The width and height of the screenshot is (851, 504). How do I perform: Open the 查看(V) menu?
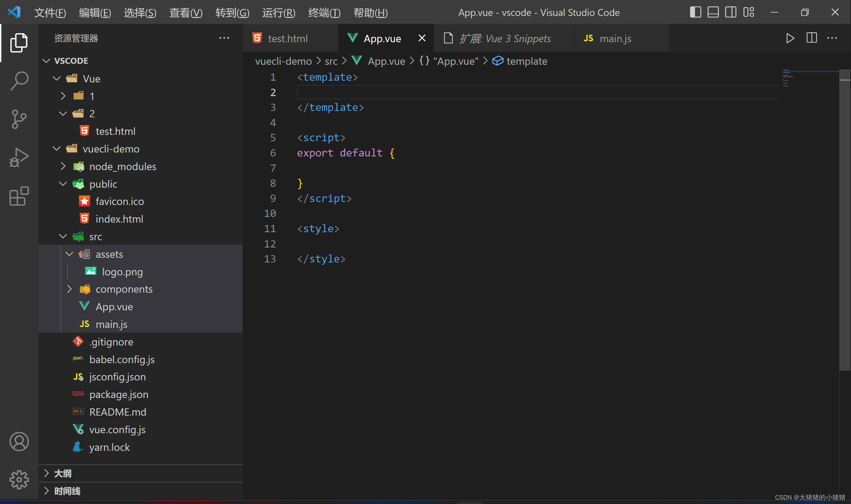[186, 13]
